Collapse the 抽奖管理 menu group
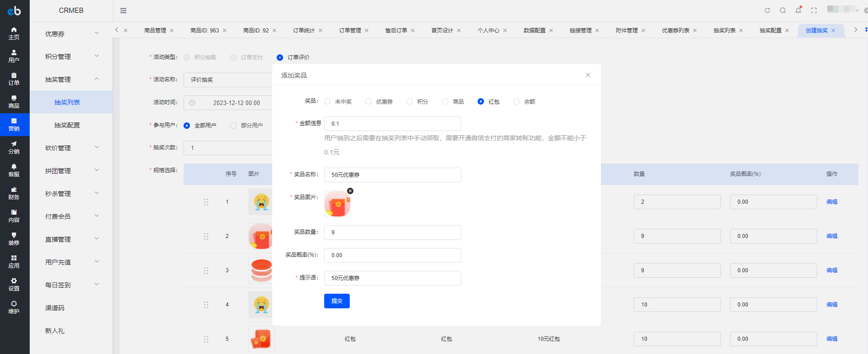This screenshot has height=354, width=868. point(71,79)
